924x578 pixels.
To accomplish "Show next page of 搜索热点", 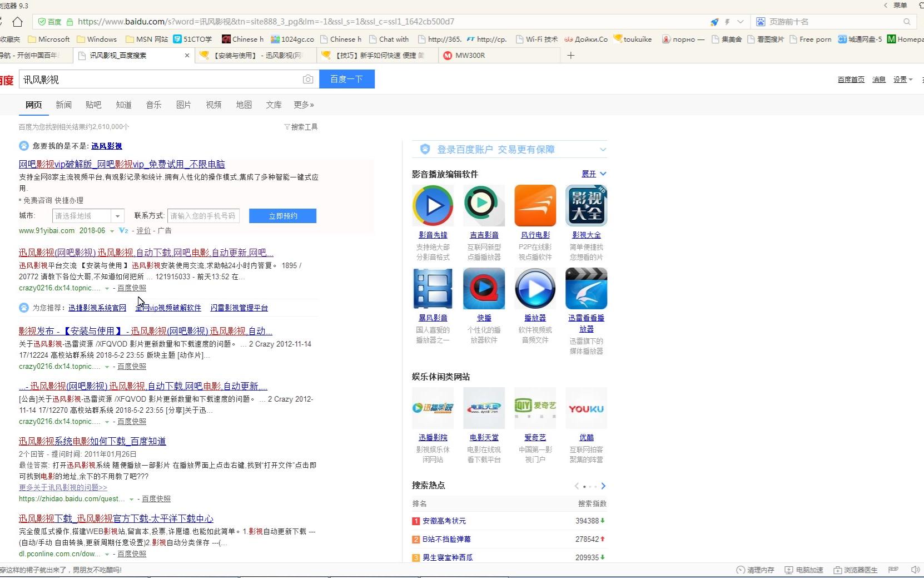I will click(603, 486).
